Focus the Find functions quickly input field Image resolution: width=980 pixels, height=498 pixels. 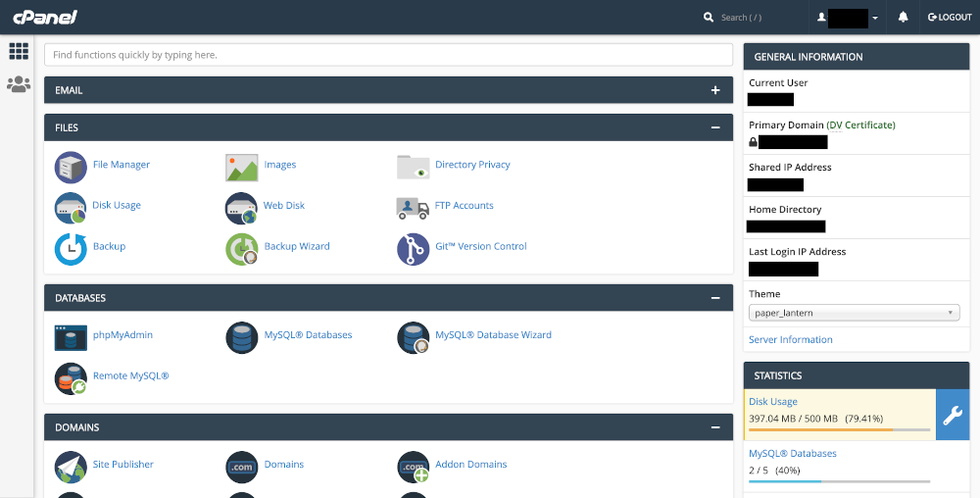tap(388, 55)
